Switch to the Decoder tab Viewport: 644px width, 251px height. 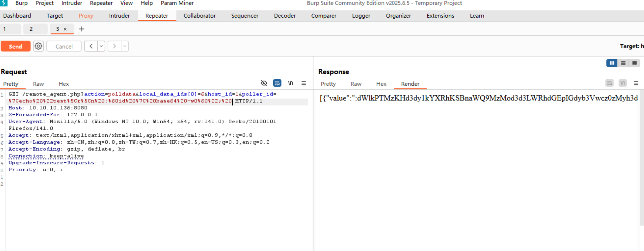tap(285, 16)
